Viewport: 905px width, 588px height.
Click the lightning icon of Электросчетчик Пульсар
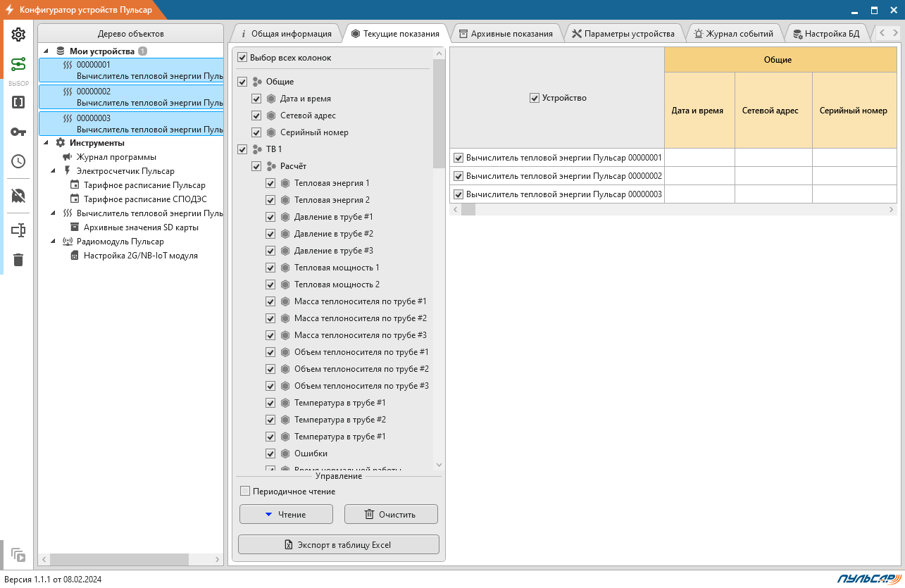pos(68,171)
